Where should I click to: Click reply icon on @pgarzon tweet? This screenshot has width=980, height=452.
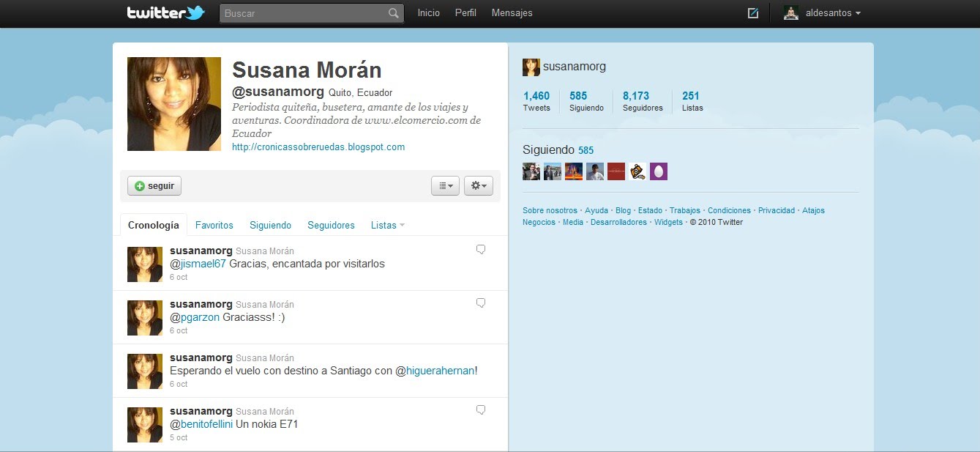tap(481, 303)
